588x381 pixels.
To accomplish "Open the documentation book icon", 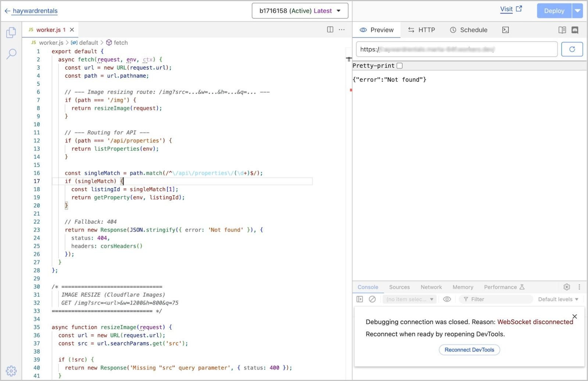I will tap(562, 30).
